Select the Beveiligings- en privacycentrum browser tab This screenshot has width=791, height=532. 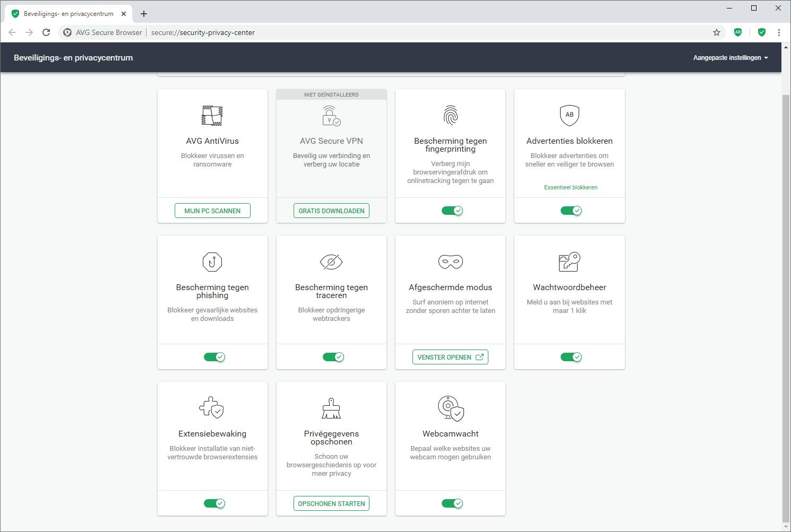(x=68, y=14)
